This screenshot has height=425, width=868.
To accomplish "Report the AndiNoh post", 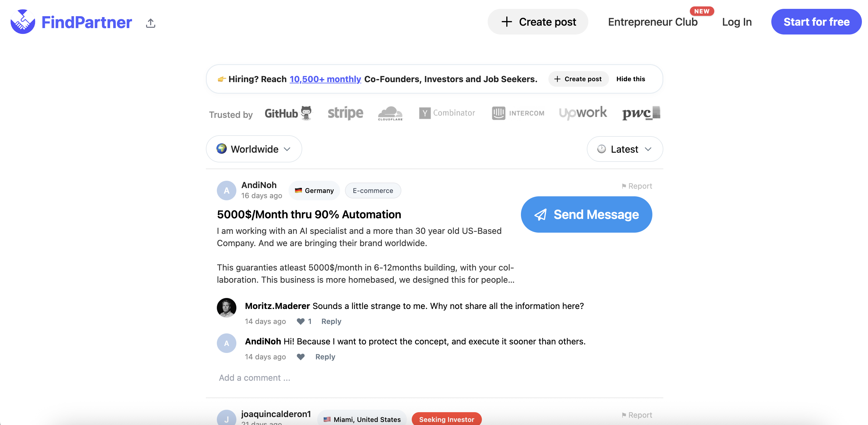I will (637, 186).
